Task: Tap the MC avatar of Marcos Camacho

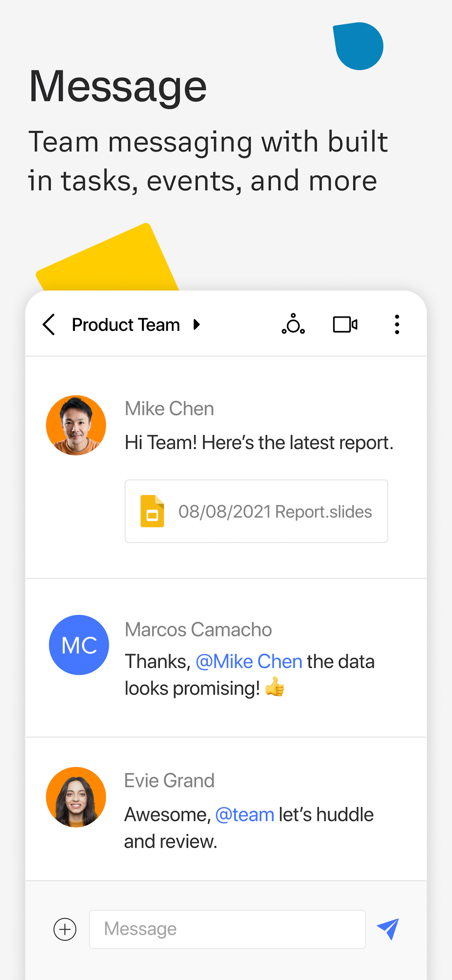Action: click(79, 645)
